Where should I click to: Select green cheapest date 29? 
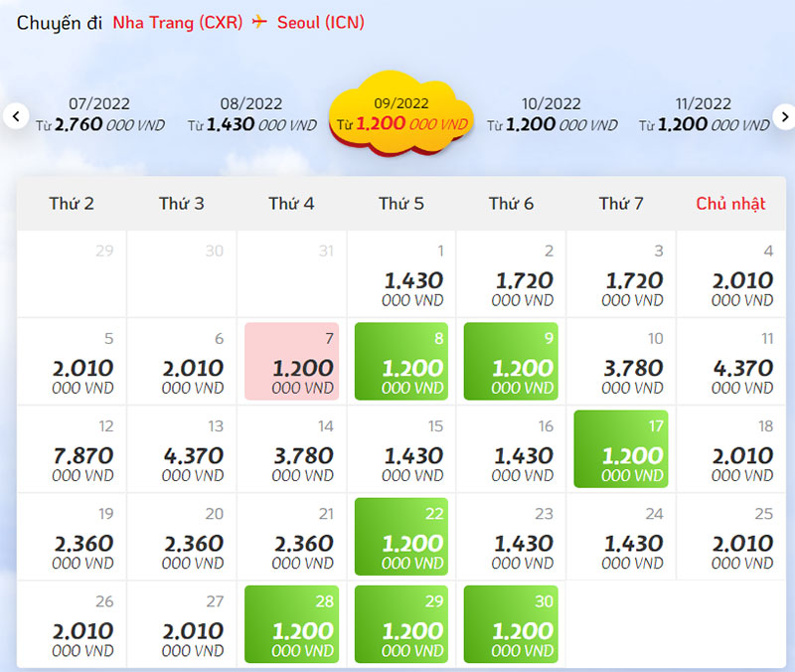click(x=401, y=625)
